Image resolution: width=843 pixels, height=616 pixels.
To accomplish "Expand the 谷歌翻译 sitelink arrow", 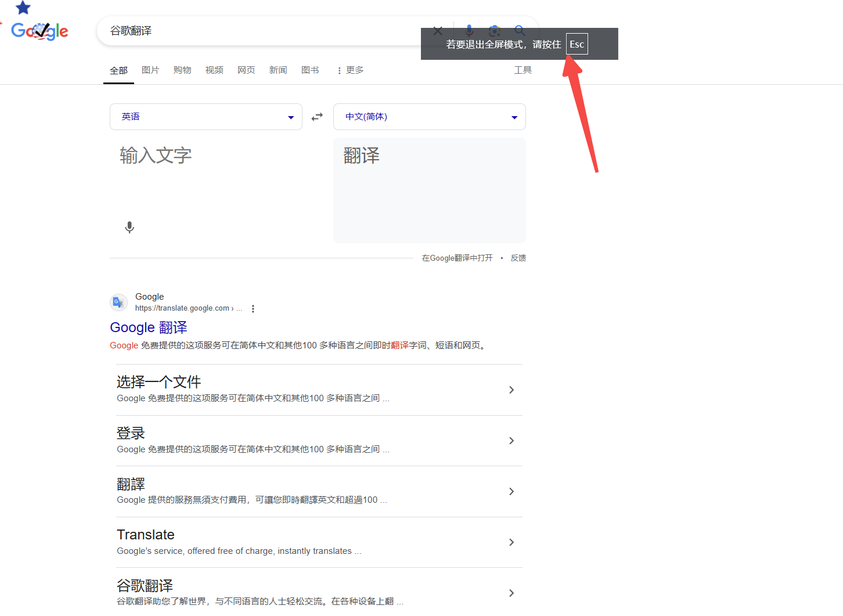I will [511, 593].
